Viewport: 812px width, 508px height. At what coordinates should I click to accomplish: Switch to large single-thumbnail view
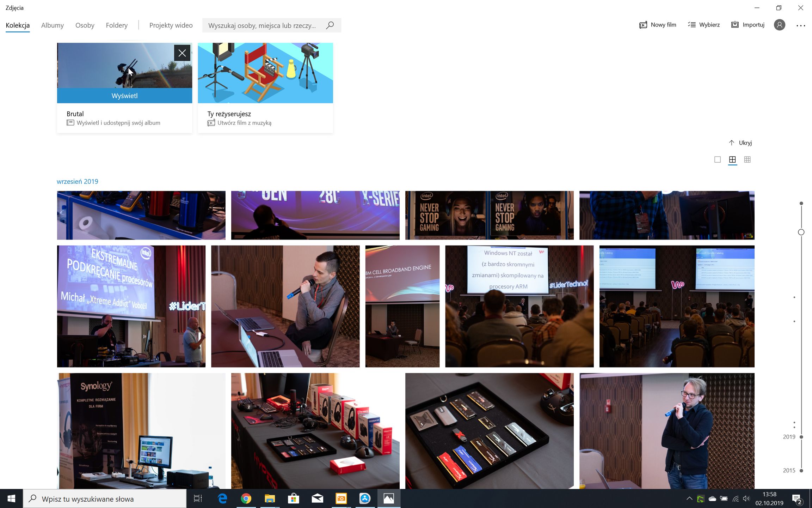[718, 160]
